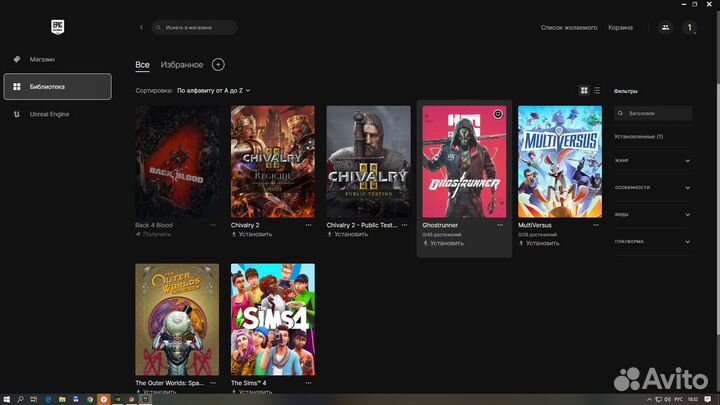The height and width of the screenshot is (405, 720).
Task: Click Установить under Ghostrunner
Action: tap(443, 243)
